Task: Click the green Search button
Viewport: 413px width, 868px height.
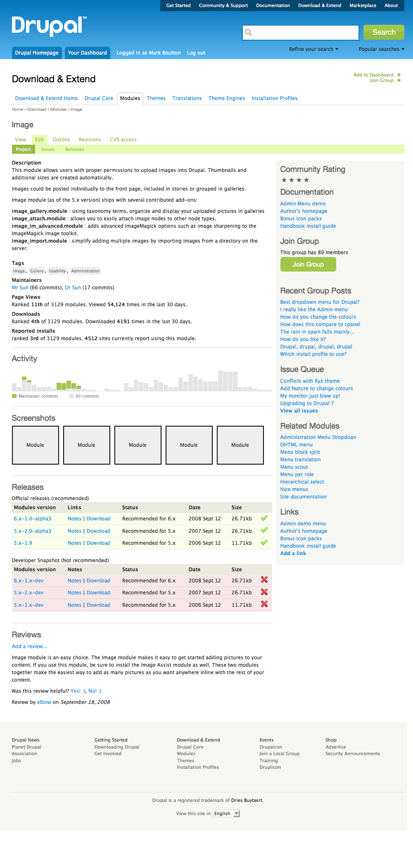Action: point(384,32)
